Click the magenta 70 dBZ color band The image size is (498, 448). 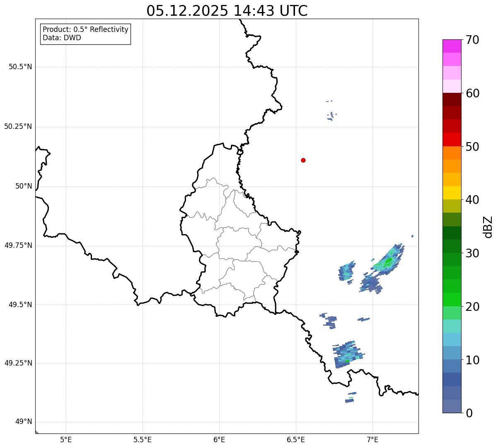tap(452, 46)
